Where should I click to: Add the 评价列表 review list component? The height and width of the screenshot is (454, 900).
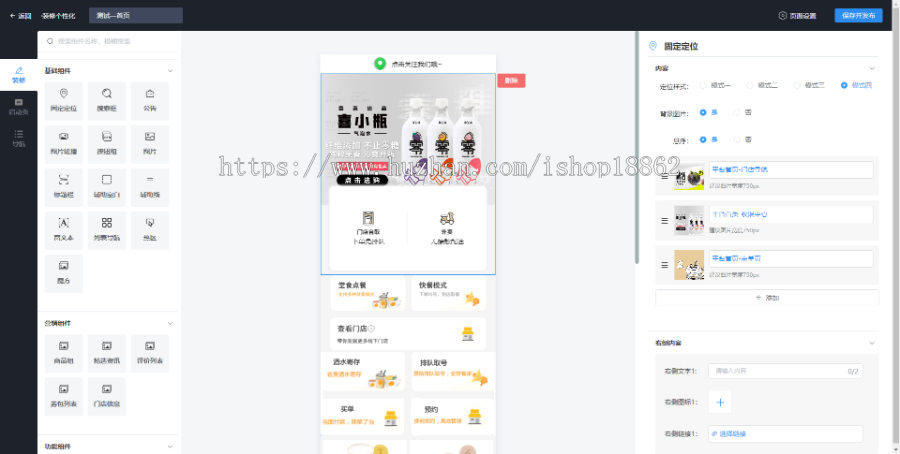pyautogui.click(x=150, y=354)
